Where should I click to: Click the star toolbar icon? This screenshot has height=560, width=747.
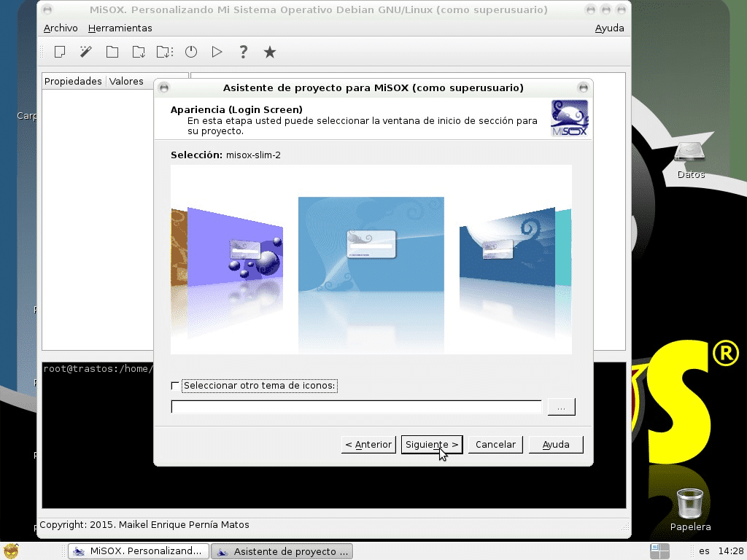tap(270, 52)
